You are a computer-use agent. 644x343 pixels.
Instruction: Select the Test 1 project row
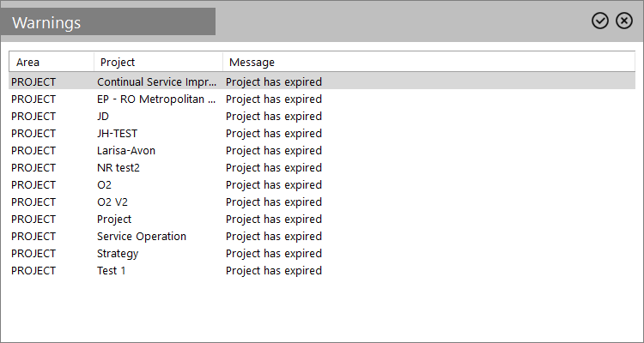[322, 271]
